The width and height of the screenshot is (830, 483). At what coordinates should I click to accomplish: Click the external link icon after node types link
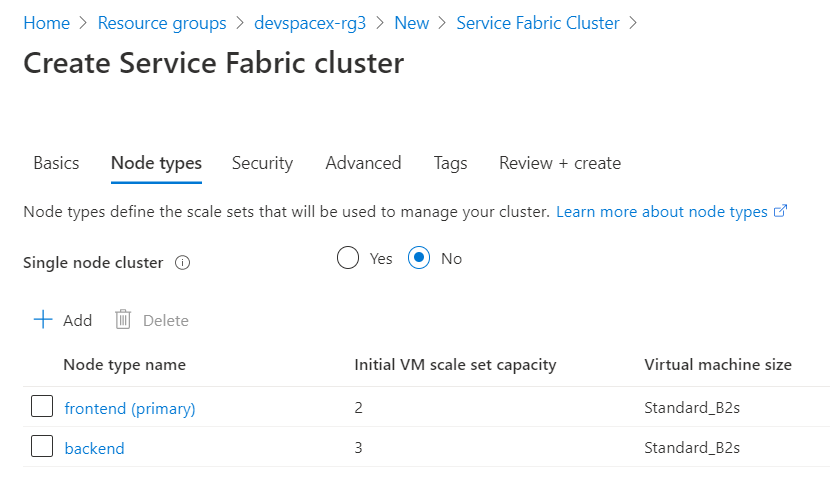pyautogui.click(x=781, y=211)
